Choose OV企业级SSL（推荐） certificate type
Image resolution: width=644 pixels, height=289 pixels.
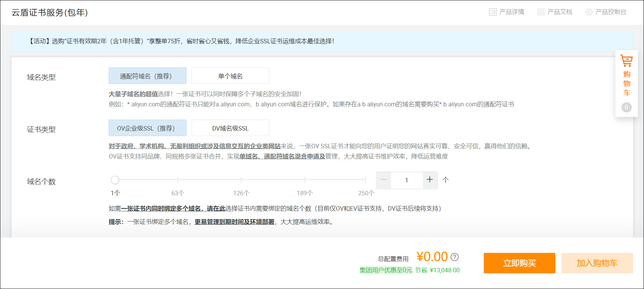(148, 128)
